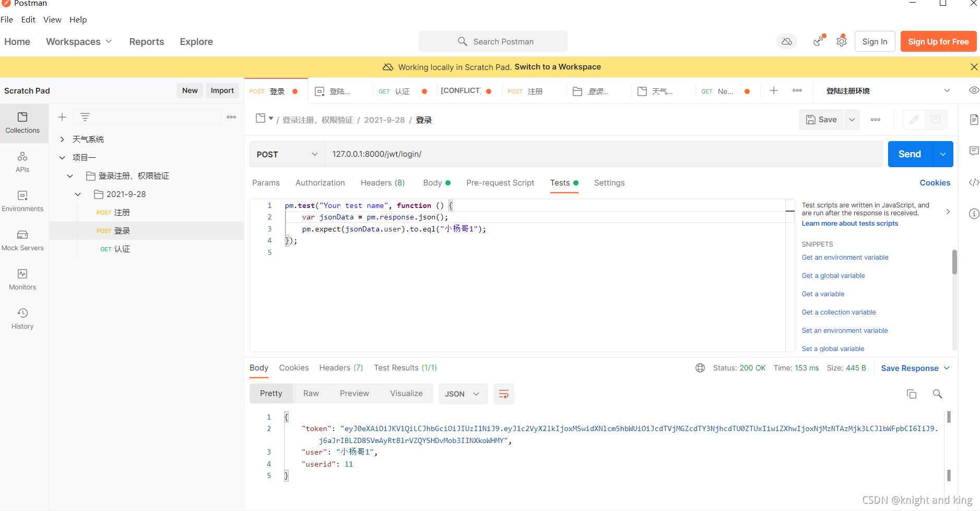Insert Get an environment variable snippet
The image size is (980, 511).
845,257
